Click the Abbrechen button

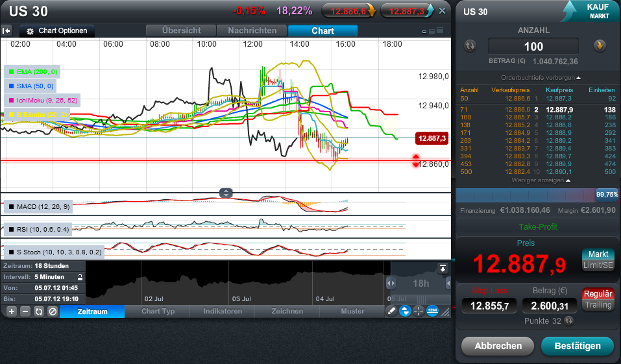498,346
